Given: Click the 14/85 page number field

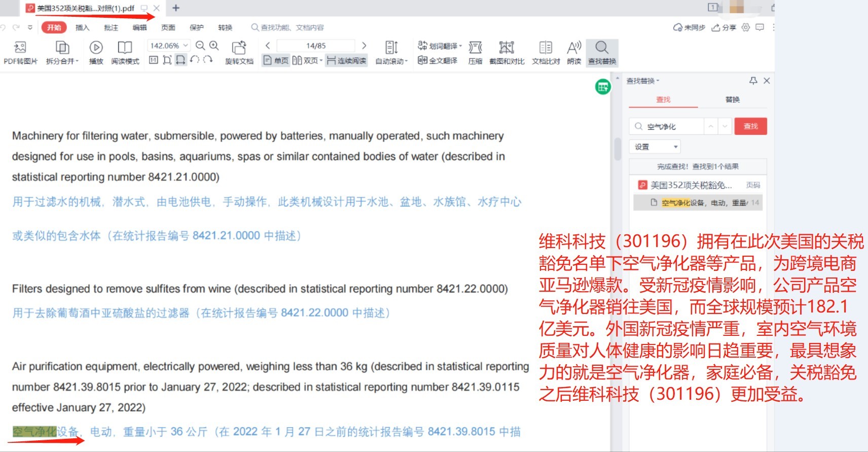Looking at the screenshot, I should (x=316, y=46).
